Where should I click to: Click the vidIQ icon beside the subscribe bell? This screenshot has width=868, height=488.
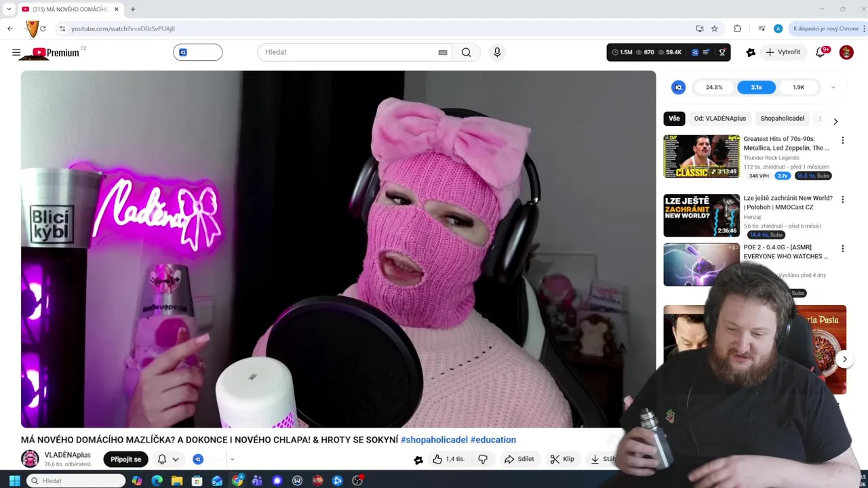[x=198, y=459]
